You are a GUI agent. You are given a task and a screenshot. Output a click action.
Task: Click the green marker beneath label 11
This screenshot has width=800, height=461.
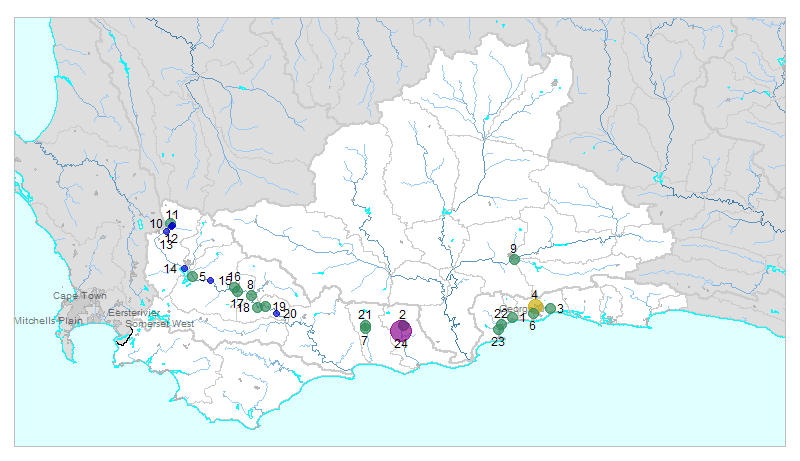(x=170, y=224)
